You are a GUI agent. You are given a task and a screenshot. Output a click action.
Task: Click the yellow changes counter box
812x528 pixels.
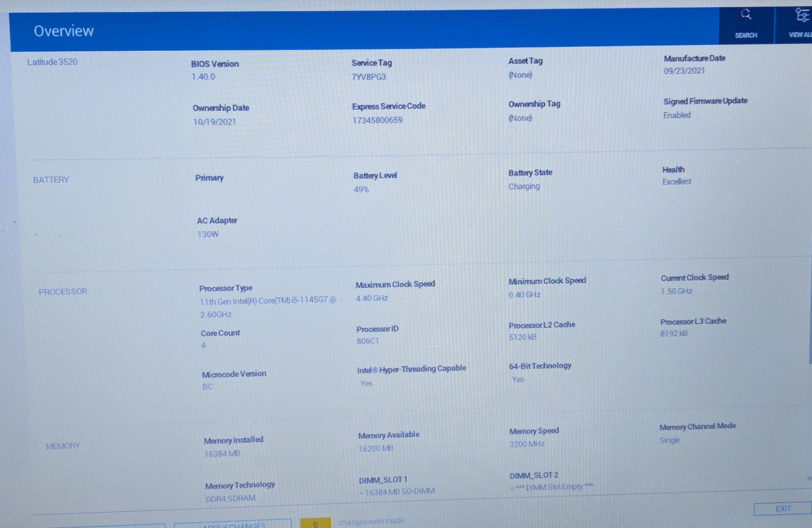point(315,523)
